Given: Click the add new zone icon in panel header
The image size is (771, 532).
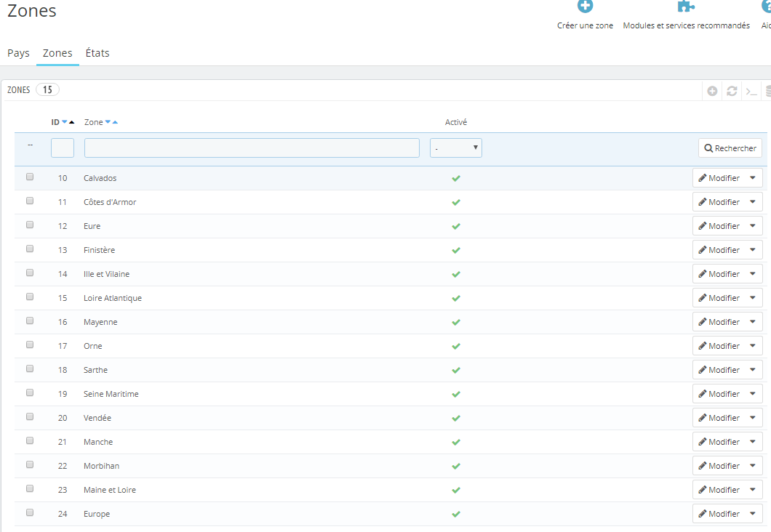Looking at the screenshot, I should coord(712,91).
